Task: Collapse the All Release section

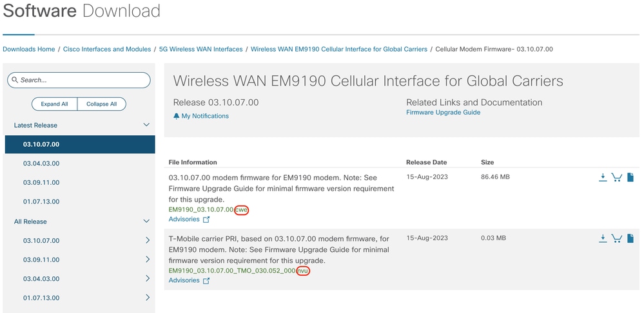Action: pos(146,221)
